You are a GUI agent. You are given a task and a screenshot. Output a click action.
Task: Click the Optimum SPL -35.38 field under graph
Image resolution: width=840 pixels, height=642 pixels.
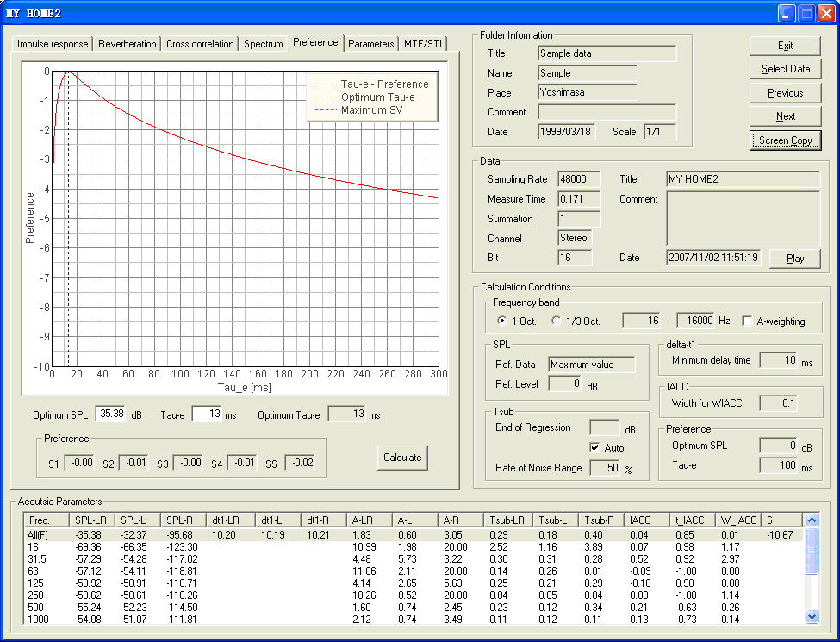(111, 414)
